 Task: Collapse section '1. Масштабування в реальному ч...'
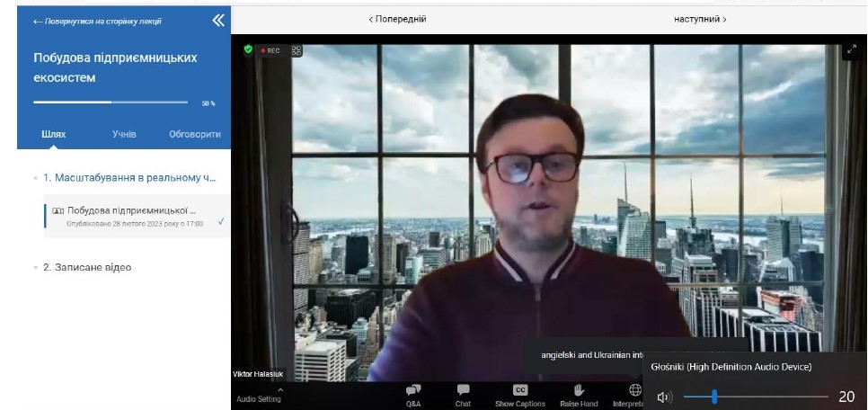click(125, 178)
